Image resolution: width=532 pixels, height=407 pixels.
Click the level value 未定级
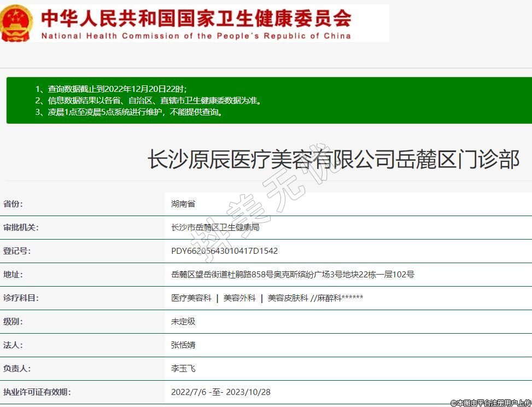point(183,322)
